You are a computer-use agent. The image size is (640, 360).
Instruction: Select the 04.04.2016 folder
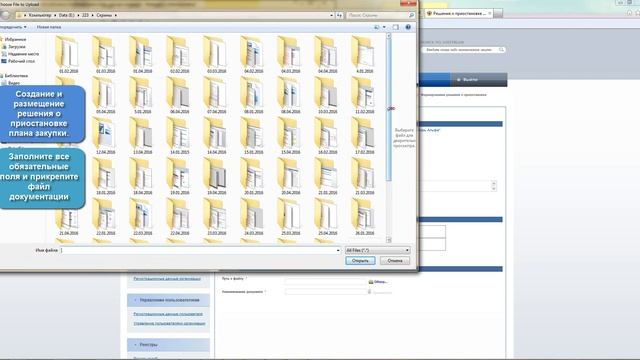[x=327, y=55]
